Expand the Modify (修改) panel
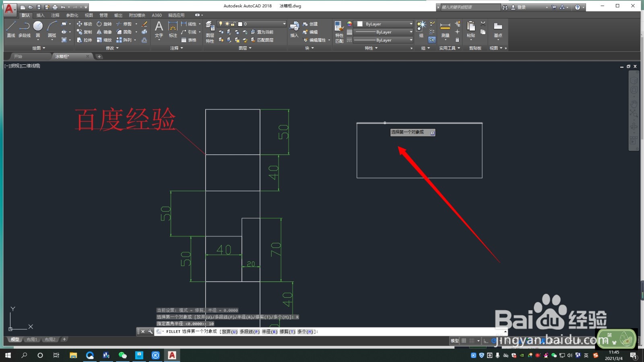 click(x=112, y=48)
